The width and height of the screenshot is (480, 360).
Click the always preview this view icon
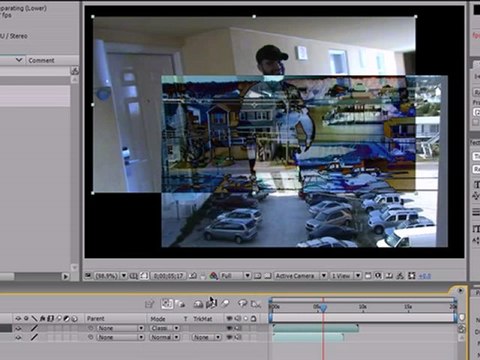pos(88,276)
